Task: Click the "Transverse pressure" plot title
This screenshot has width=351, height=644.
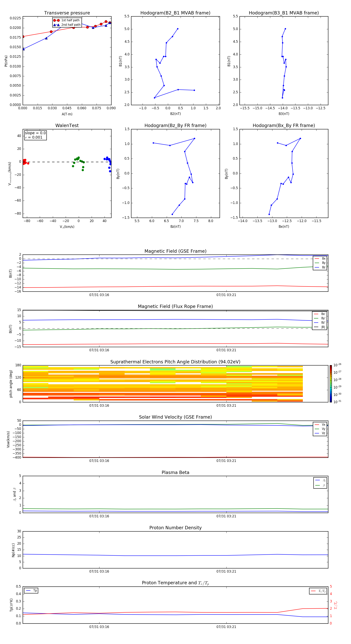Action: tap(67, 13)
